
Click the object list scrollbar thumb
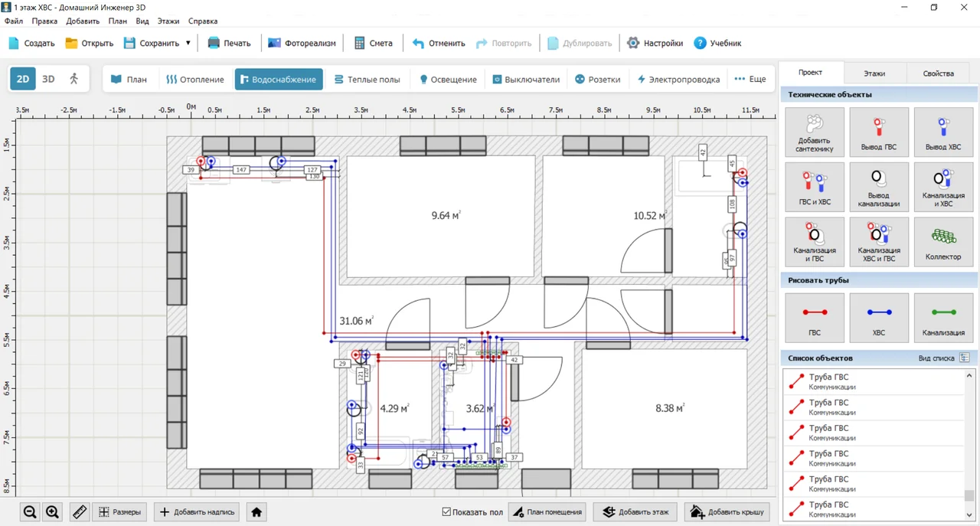click(969, 495)
